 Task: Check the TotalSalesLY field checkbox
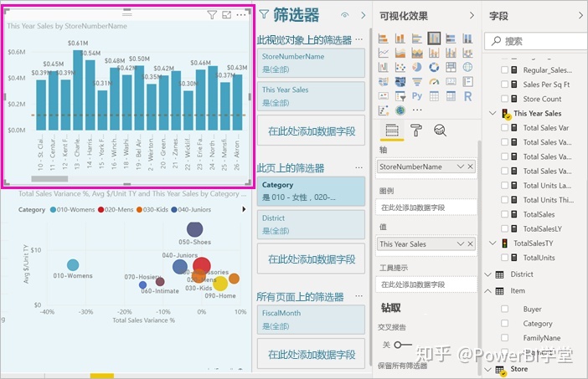coord(505,228)
